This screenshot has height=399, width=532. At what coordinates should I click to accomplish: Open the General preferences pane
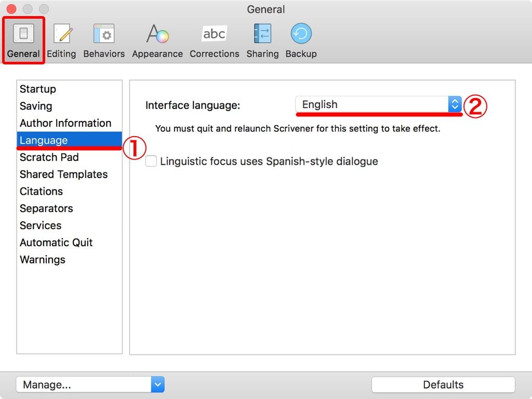23,41
